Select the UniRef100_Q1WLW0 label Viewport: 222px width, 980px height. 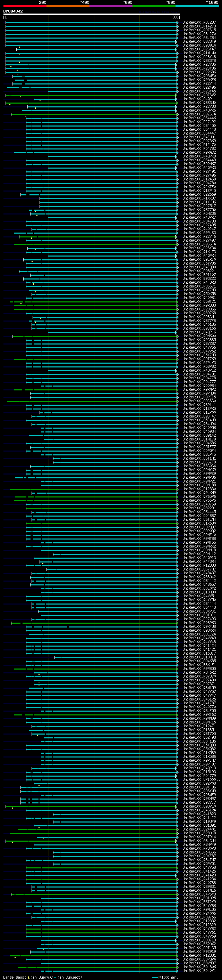coord(199,53)
